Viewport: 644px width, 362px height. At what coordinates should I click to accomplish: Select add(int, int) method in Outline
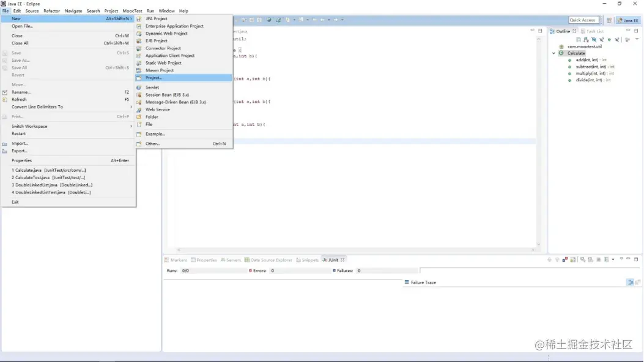coord(591,60)
